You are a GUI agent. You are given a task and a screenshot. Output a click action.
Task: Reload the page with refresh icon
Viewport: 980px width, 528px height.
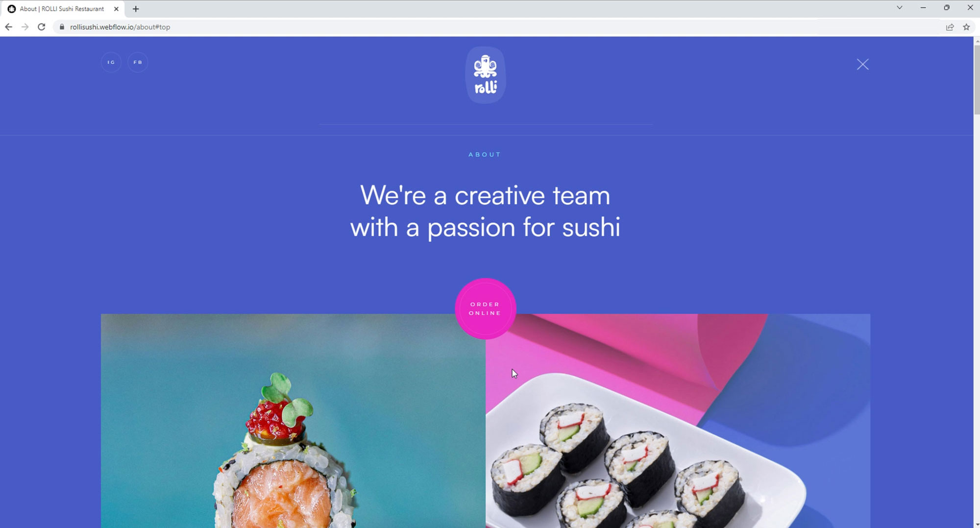[x=42, y=27]
